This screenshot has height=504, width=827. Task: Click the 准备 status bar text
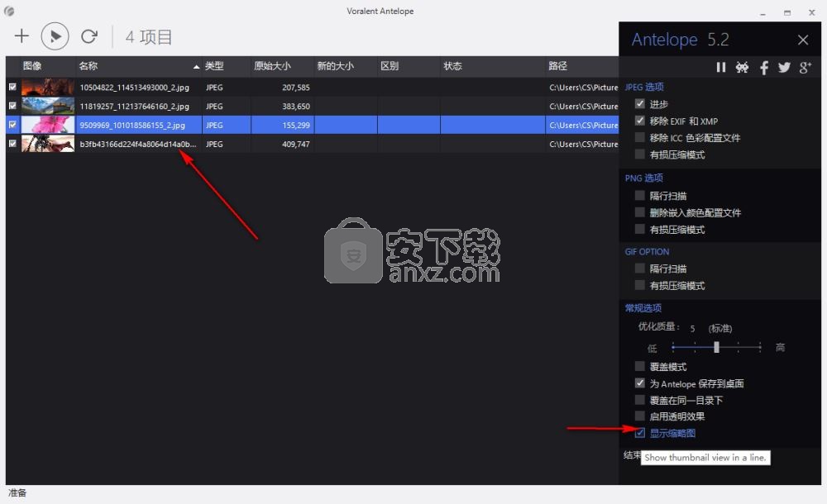17,493
